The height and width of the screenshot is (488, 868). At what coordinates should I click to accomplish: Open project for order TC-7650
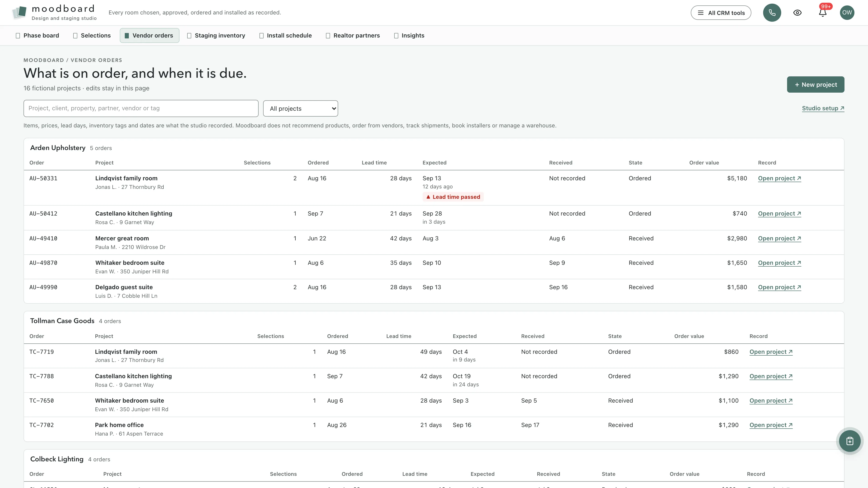click(x=771, y=400)
